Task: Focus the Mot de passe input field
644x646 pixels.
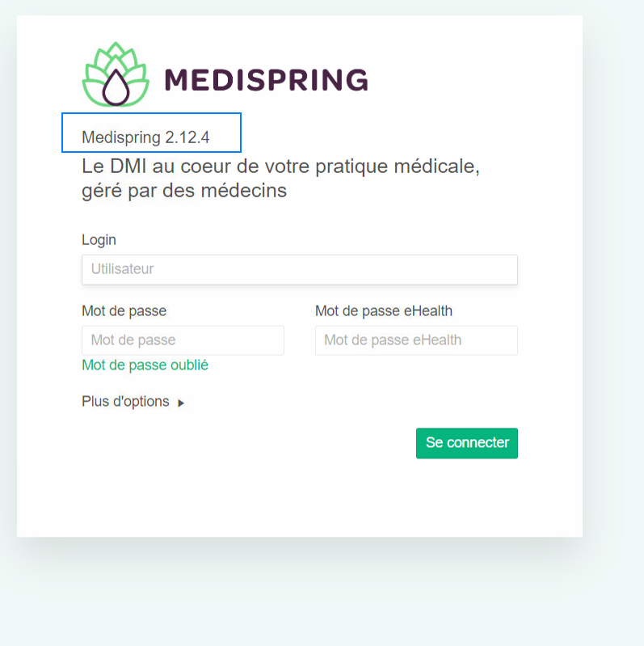Action: [x=183, y=340]
